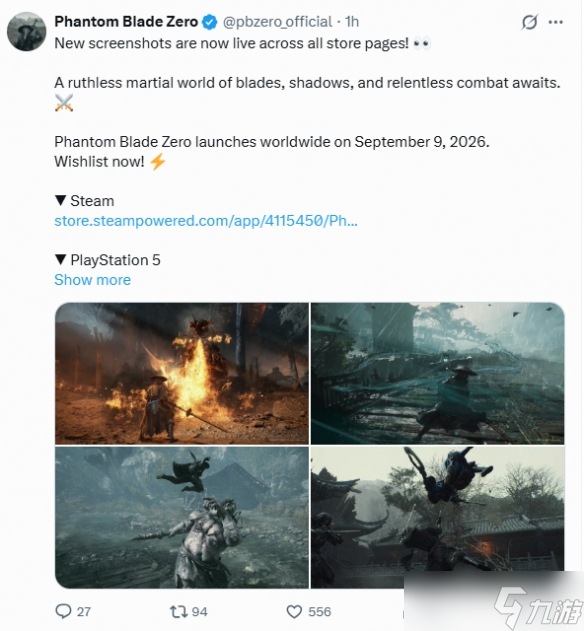Open the Steam store link
The height and width of the screenshot is (631, 584).
[206, 221]
